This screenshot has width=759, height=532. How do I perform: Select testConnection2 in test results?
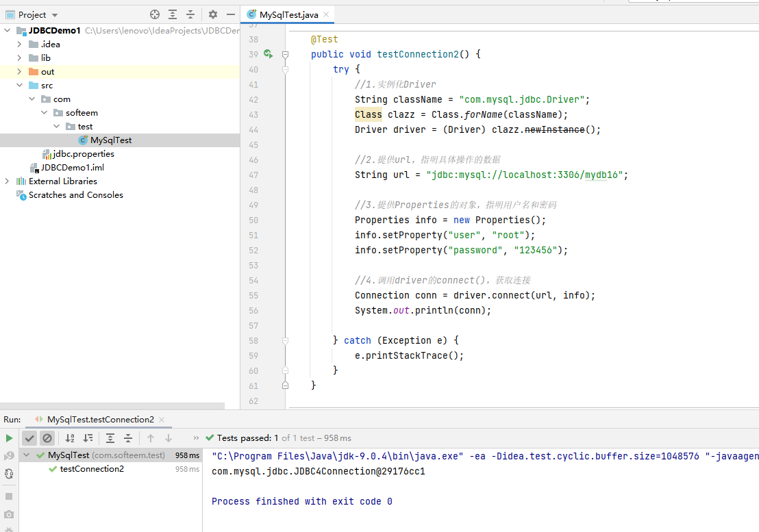point(92,469)
